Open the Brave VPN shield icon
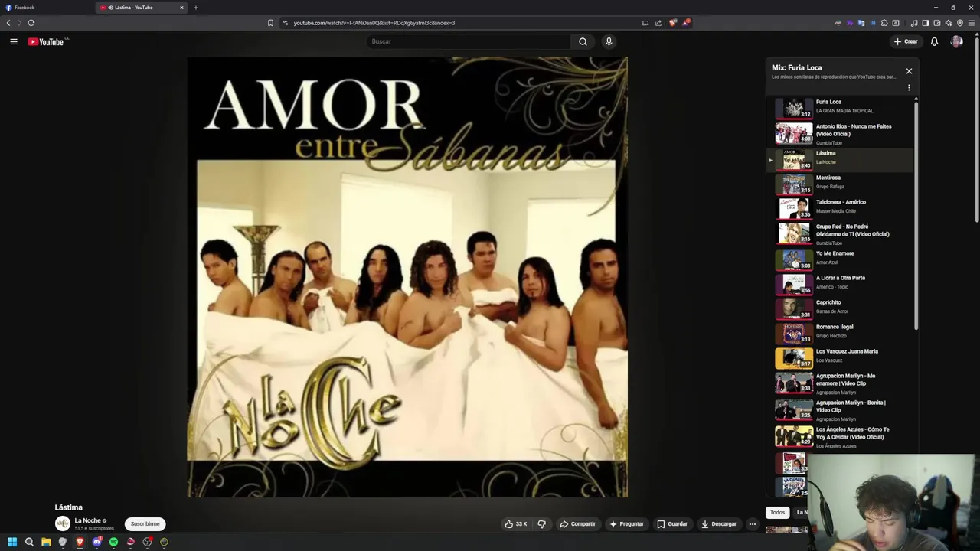 960,23
